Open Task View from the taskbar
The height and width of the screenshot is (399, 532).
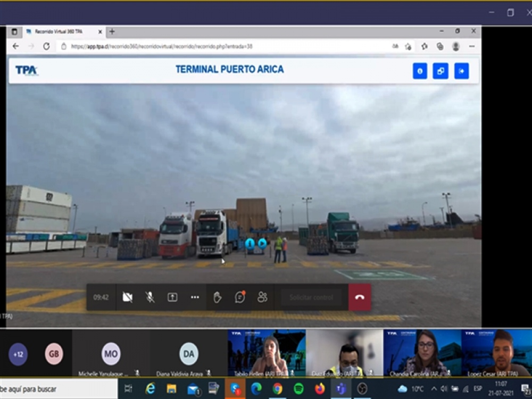pyautogui.click(x=128, y=389)
